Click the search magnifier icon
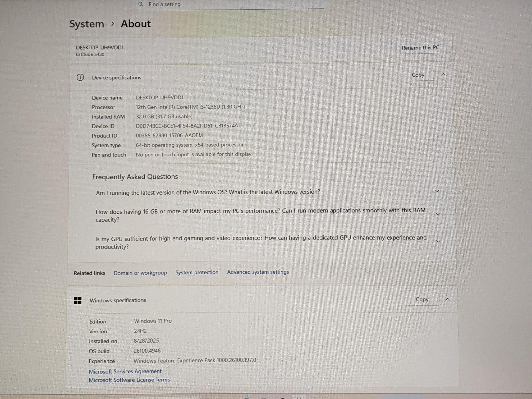Screen dimensions: 532x399 tap(141, 4)
